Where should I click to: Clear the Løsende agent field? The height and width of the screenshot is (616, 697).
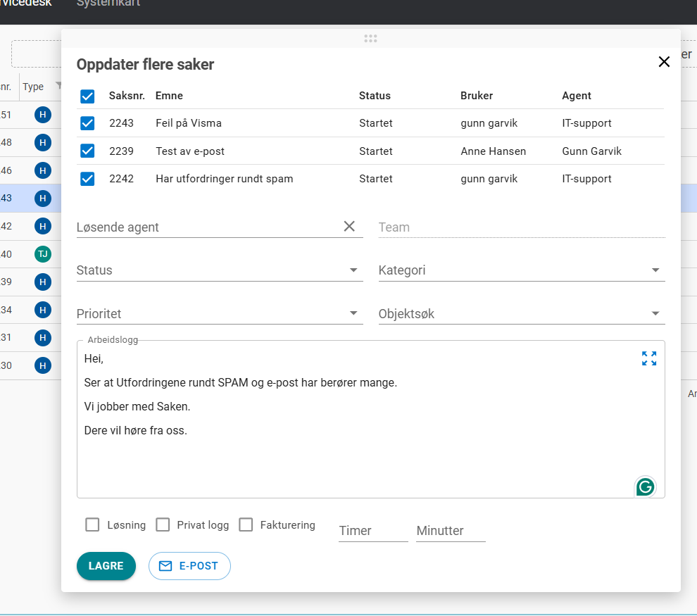click(x=349, y=226)
